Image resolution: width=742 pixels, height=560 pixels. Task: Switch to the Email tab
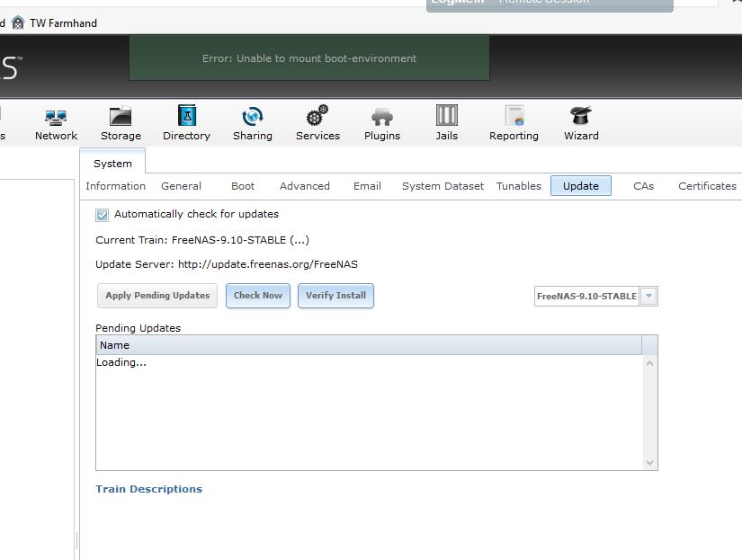pyautogui.click(x=367, y=186)
